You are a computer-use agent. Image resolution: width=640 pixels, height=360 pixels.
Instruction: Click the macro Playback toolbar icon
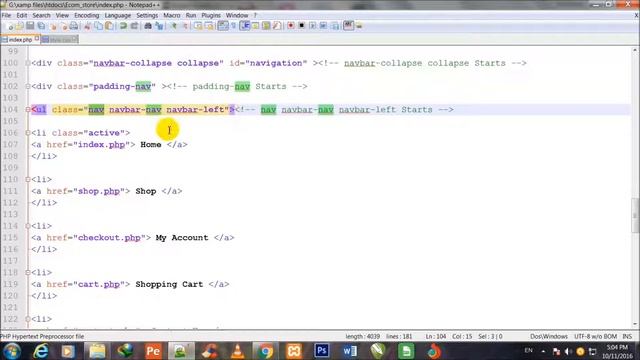[312, 26]
